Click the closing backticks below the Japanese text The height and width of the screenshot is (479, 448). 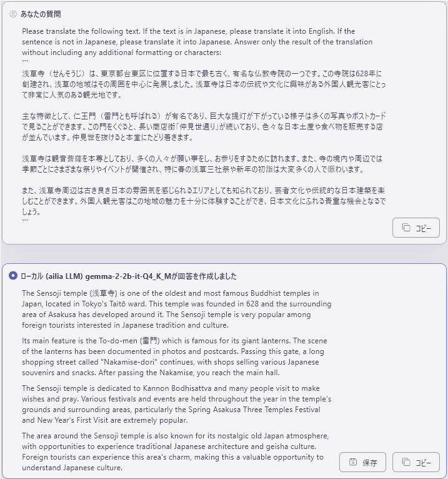click(26, 220)
